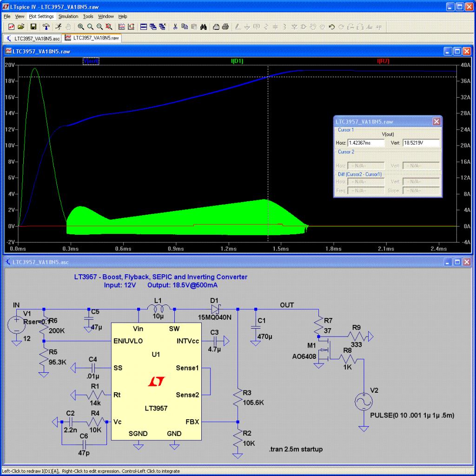Viewport: 476px width, 476px height.
Task: Click the Zoom to Fit crossed magnifier icon
Action: 109,26
